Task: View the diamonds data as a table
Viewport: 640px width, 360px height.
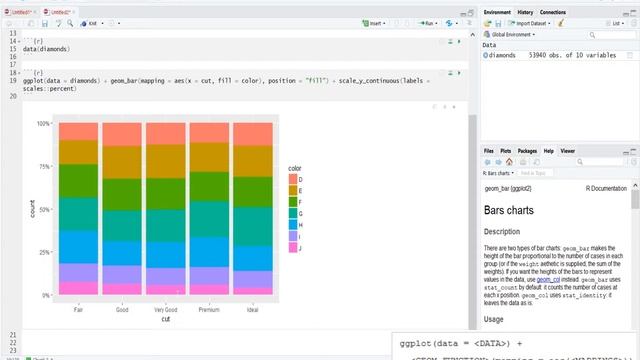Action: (630, 55)
